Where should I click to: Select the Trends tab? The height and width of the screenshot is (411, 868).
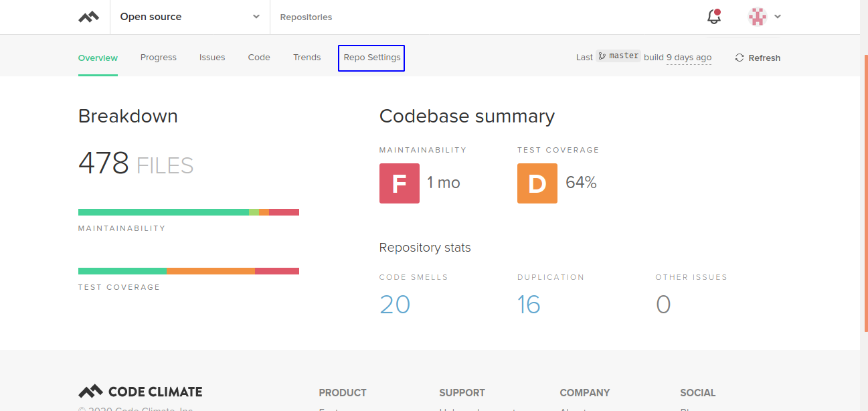pos(307,58)
